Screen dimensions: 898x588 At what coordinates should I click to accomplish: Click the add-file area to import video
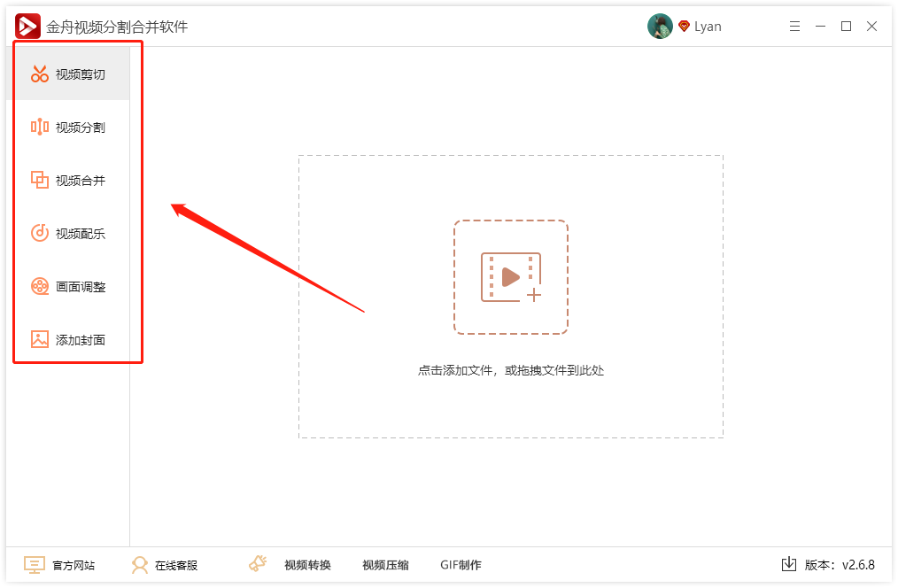pyautogui.click(x=511, y=277)
